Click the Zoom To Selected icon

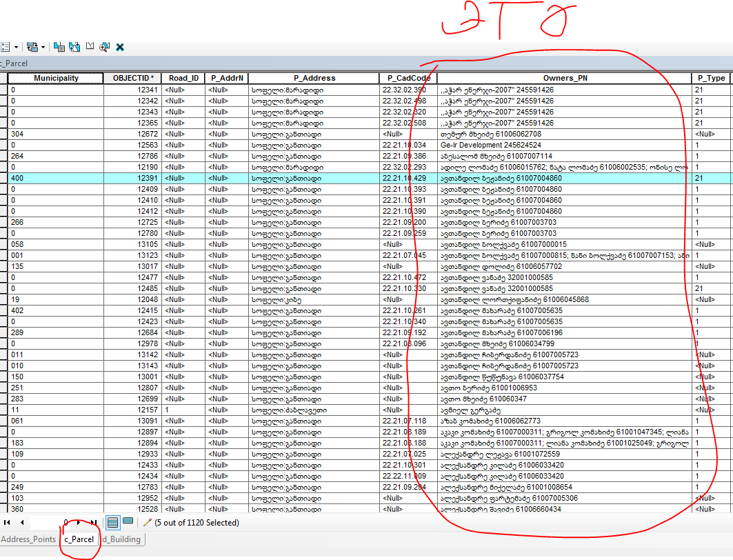[104, 47]
